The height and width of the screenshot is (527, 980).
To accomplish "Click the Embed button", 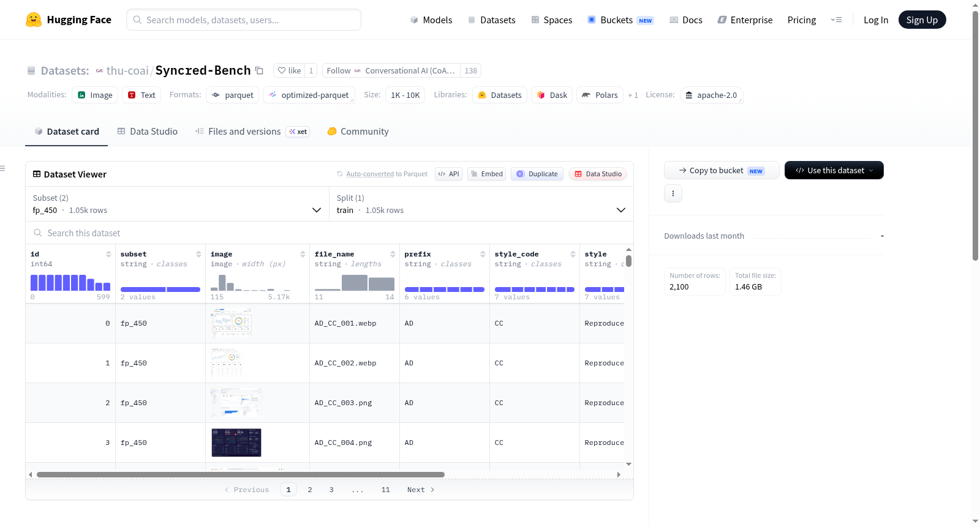I will pyautogui.click(x=487, y=174).
